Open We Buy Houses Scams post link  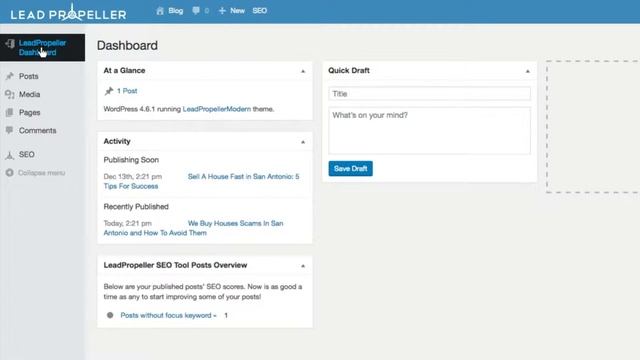click(x=236, y=223)
